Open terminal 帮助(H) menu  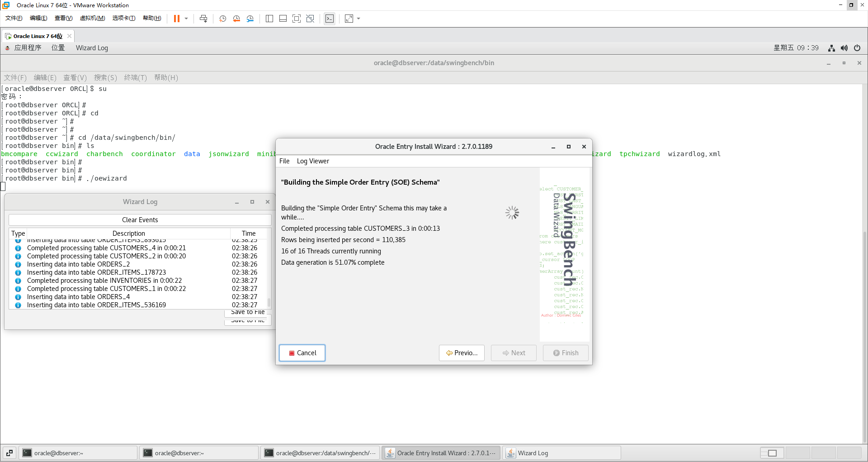tap(166, 78)
